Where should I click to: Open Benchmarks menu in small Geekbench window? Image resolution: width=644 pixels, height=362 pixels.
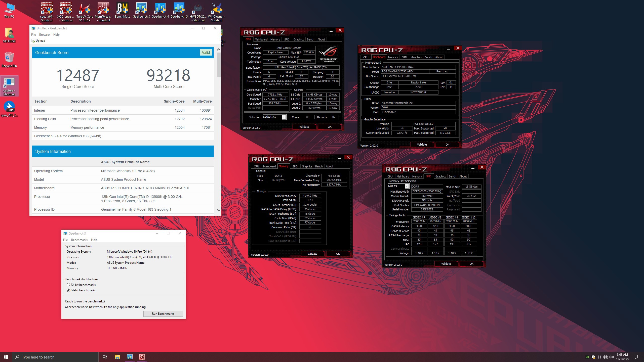point(79,240)
